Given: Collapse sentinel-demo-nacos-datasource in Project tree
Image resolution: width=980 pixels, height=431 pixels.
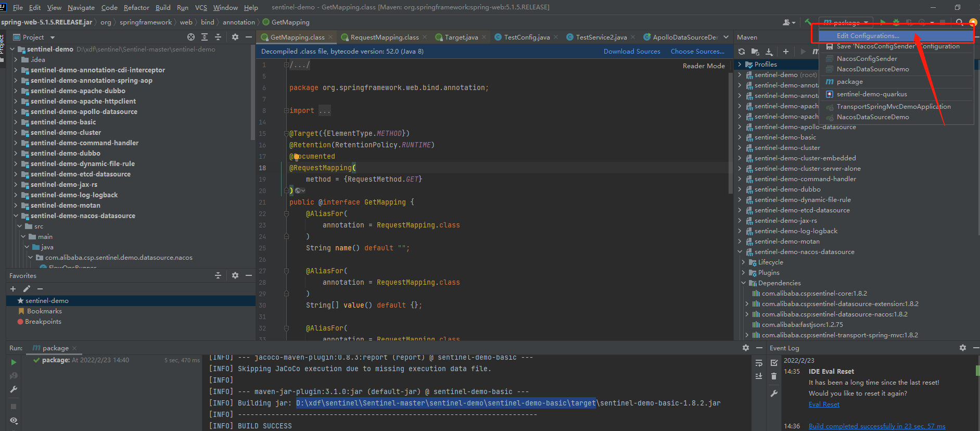Looking at the screenshot, I should point(16,216).
